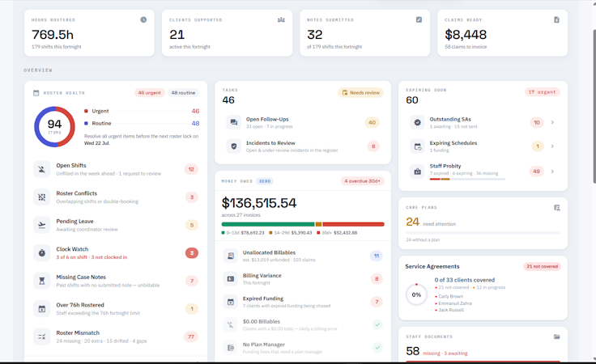Open the Clock Watch stopwatch icon

click(42, 253)
